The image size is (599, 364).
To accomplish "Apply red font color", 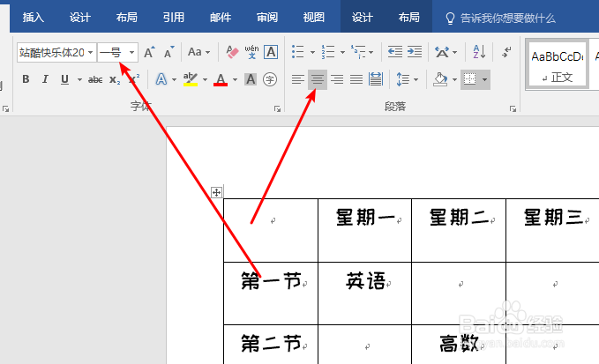I will pyautogui.click(x=221, y=79).
